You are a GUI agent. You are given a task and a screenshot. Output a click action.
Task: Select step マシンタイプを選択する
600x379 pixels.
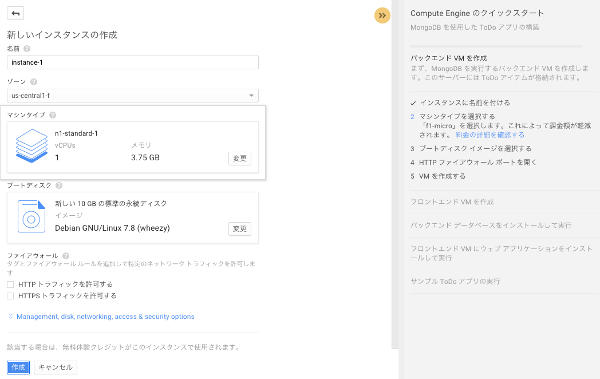(x=457, y=116)
